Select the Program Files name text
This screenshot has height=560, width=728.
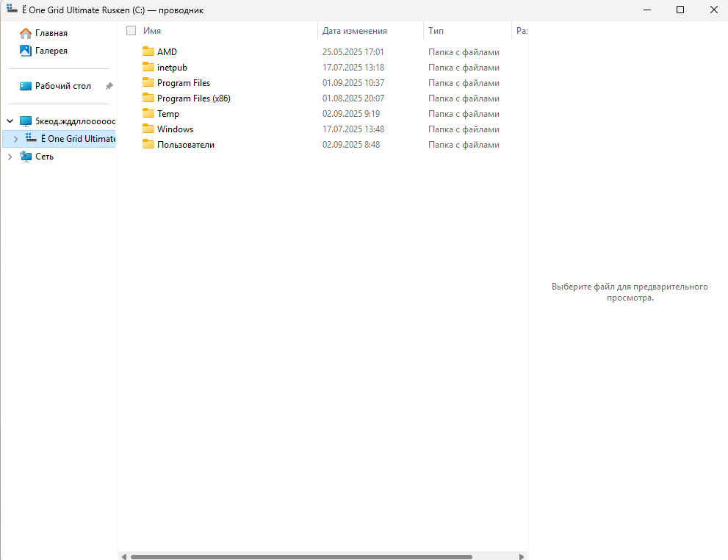pos(184,82)
